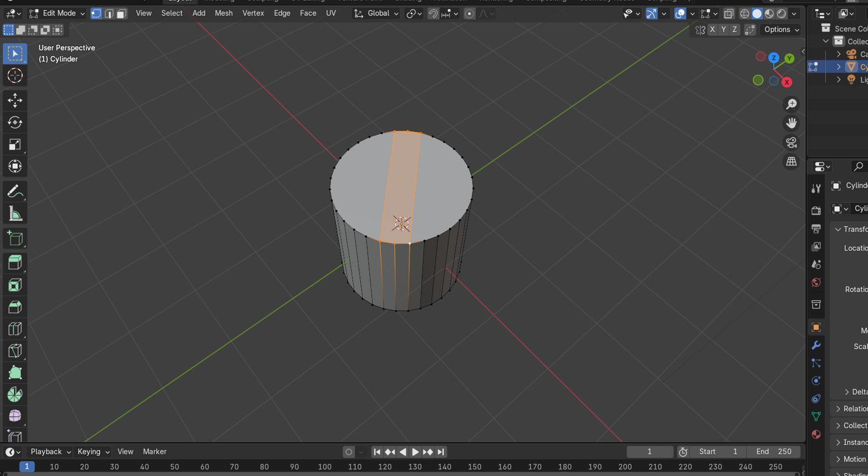
Task: Switch orthographic/perspective with grid icon
Action: [x=792, y=162]
